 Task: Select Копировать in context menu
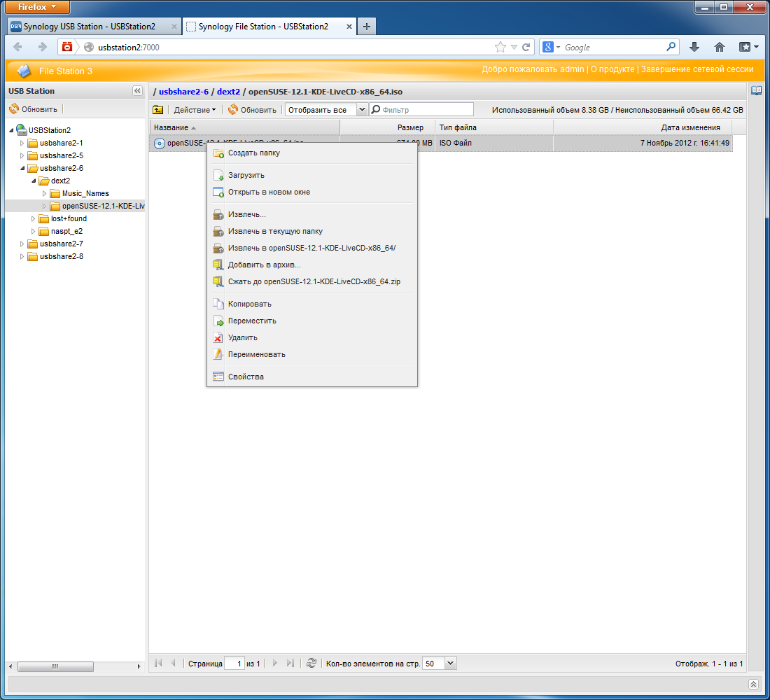click(x=311, y=304)
